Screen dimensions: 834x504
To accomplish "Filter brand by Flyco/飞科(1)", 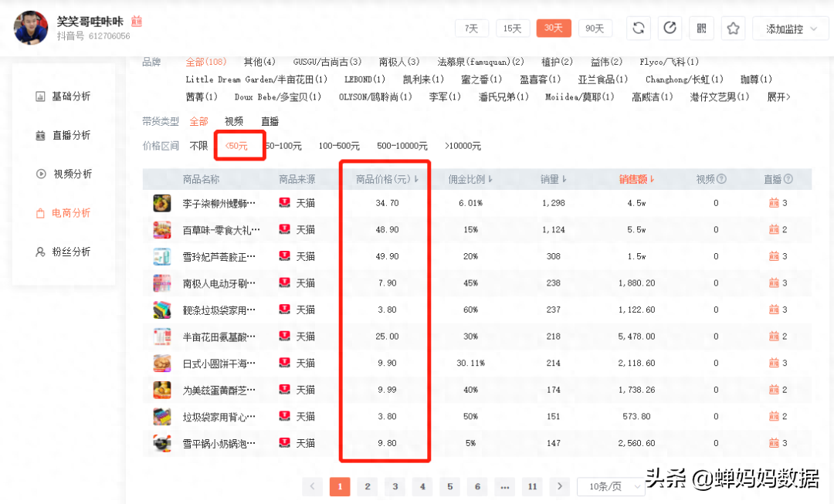I will pos(669,62).
